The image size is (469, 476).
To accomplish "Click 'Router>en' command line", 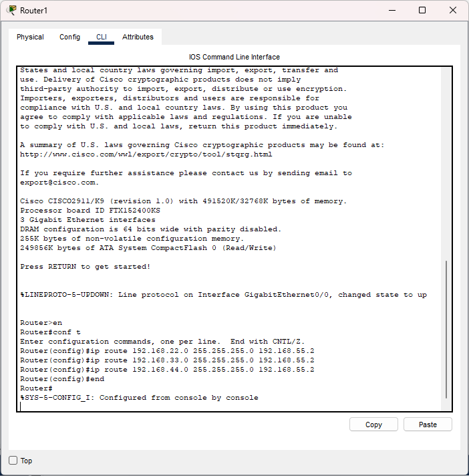I will tap(41, 323).
